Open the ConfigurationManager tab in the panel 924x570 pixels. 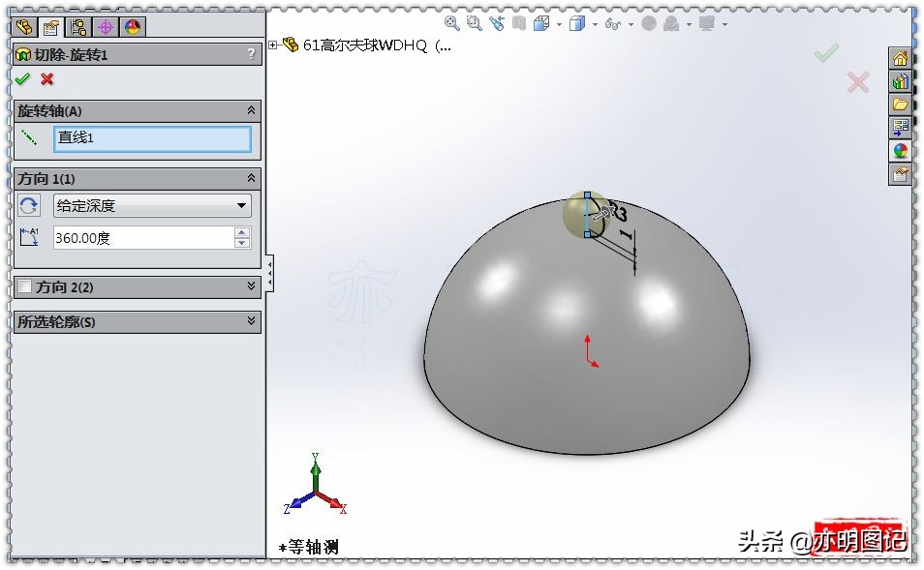coord(77,27)
